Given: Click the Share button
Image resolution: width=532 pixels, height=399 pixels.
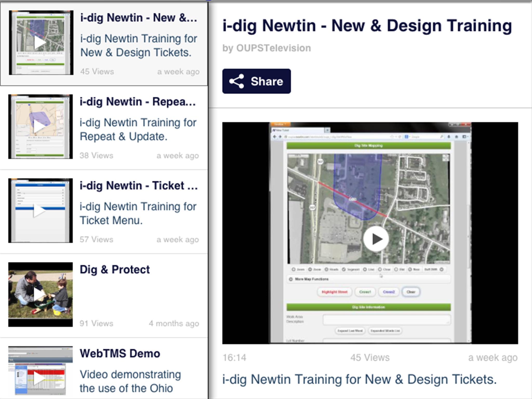Looking at the screenshot, I should (x=256, y=81).
